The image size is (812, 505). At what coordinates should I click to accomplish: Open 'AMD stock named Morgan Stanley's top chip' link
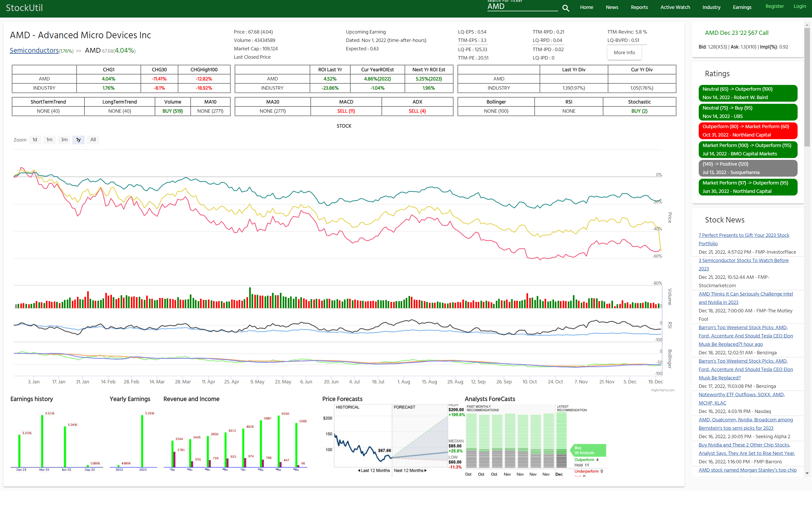[748, 470]
